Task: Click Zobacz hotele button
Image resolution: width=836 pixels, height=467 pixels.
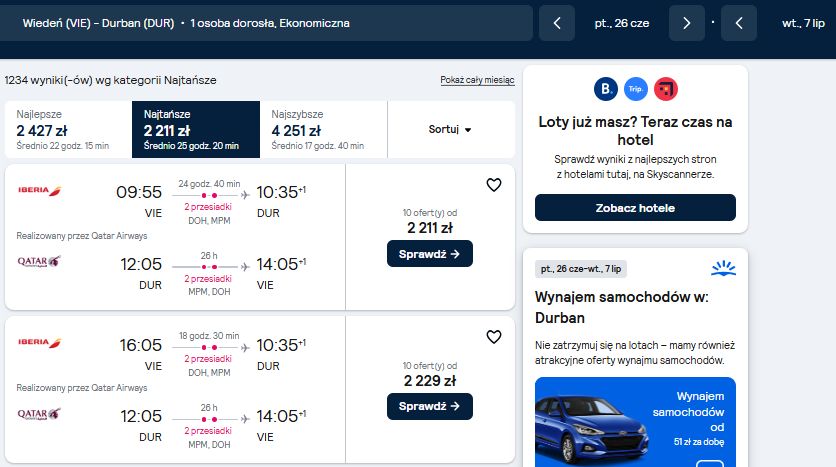Action: (x=635, y=208)
